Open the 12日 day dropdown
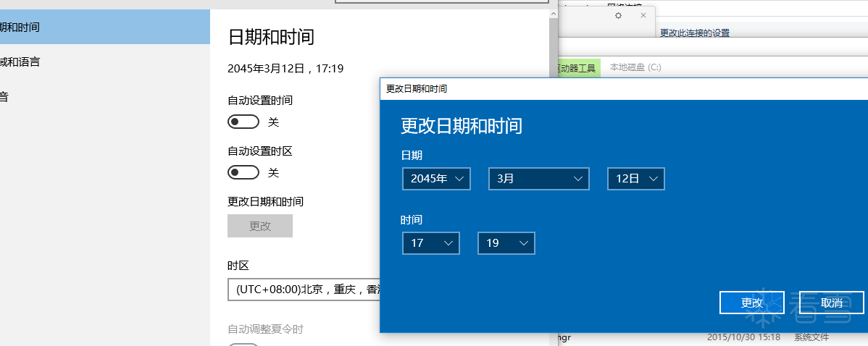This screenshot has width=868, height=346. pos(636,179)
